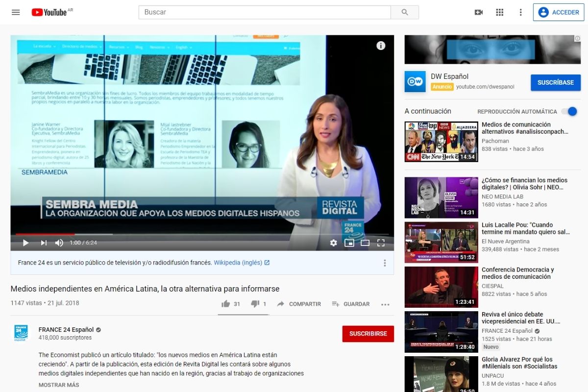588x392 pixels.
Task: Switch to theater mode view
Action: point(365,243)
